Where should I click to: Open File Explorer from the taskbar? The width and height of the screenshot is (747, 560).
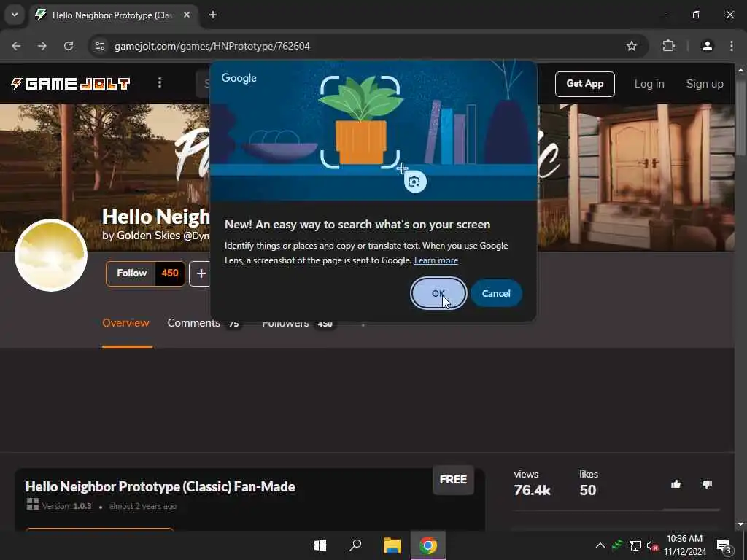point(392,545)
